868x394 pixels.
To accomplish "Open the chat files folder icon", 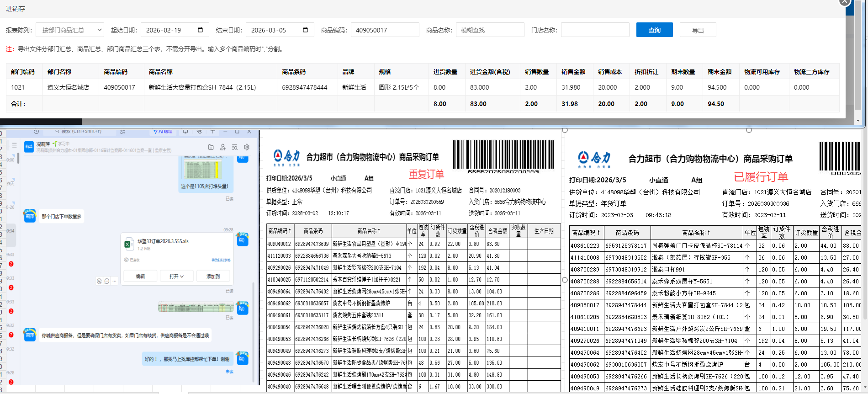I will coord(211,147).
